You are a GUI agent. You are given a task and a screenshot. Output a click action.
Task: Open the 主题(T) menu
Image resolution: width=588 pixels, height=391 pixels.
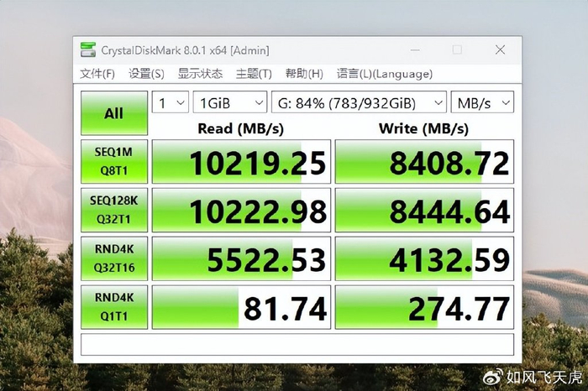[x=254, y=74]
